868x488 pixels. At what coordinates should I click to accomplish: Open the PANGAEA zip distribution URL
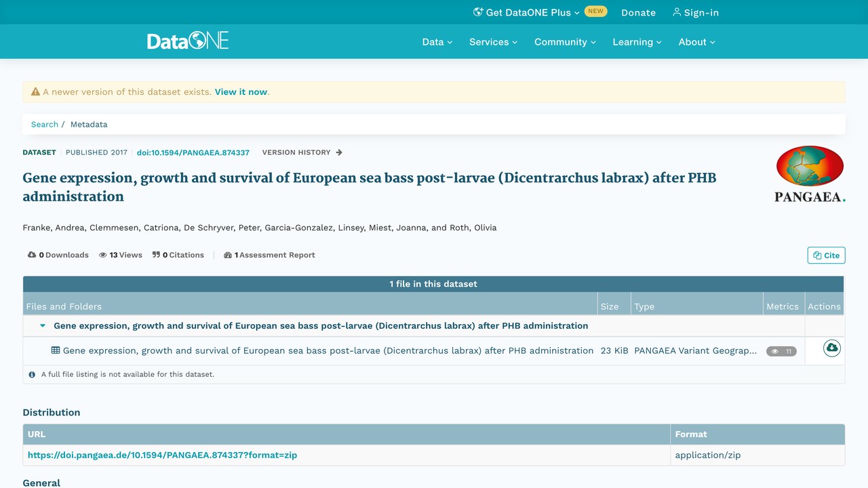pyautogui.click(x=162, y=455)
